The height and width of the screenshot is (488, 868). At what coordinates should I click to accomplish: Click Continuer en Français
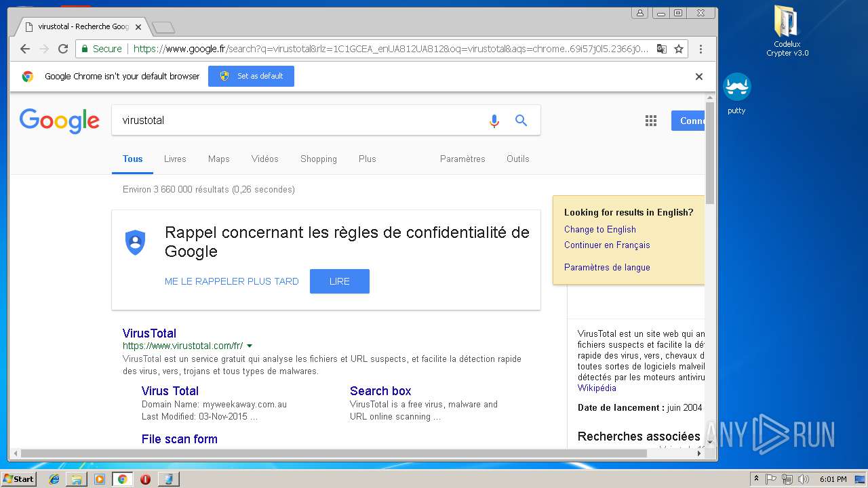click(607, 245)
